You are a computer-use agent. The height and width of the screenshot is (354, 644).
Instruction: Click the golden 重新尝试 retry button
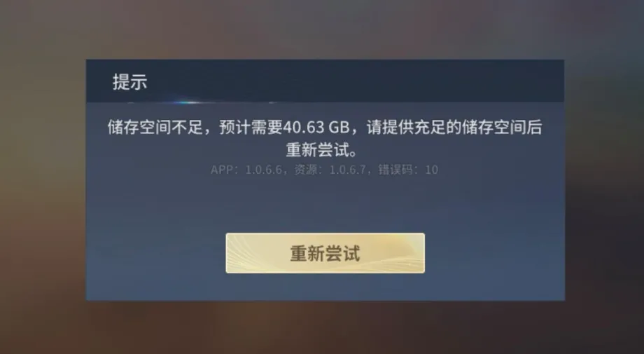tap(325, 253)
